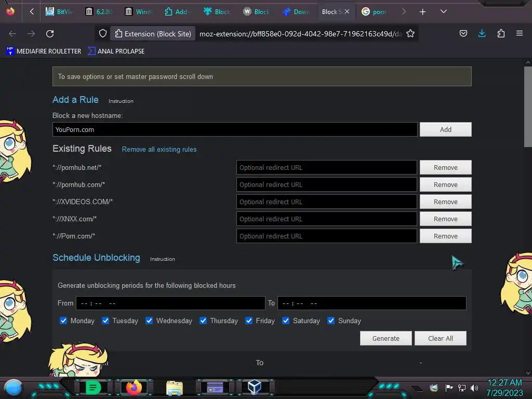This screenshot has width=532, height=399.
Task: Click redirect URL field for XNXX.com
Action: click(x=326, y=219)
